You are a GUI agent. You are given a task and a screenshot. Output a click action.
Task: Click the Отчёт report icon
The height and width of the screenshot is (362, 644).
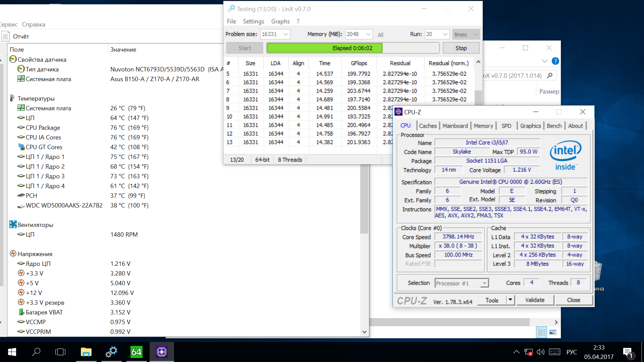[x=5, y=36]
